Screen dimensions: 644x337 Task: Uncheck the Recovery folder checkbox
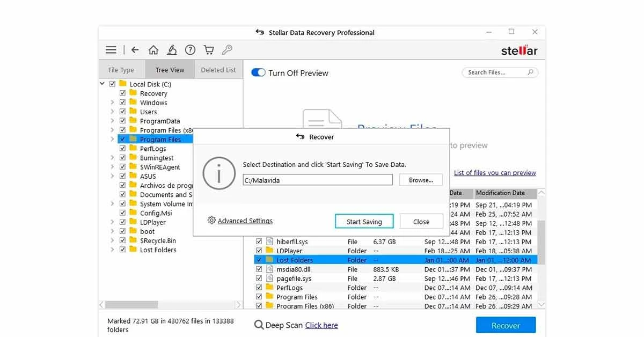[x=122, y=93]
